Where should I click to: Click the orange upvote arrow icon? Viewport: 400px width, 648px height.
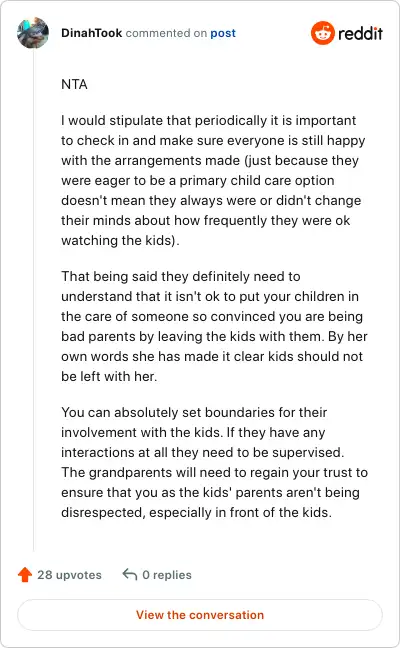tap(25, 574)
